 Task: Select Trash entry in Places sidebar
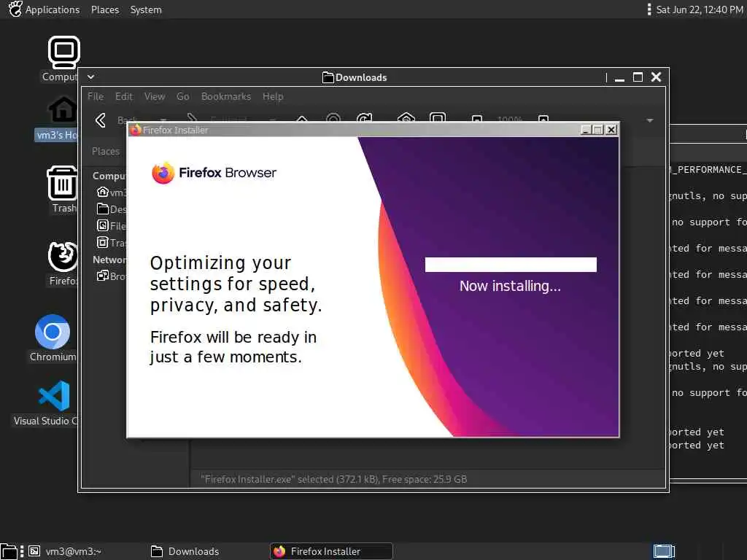(111, 242)
